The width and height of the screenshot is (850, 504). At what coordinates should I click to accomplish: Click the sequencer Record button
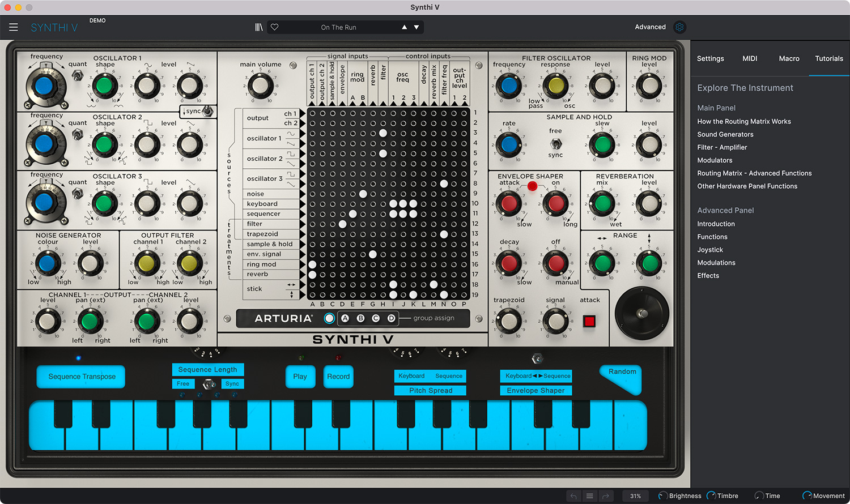(x=338, y=377)
